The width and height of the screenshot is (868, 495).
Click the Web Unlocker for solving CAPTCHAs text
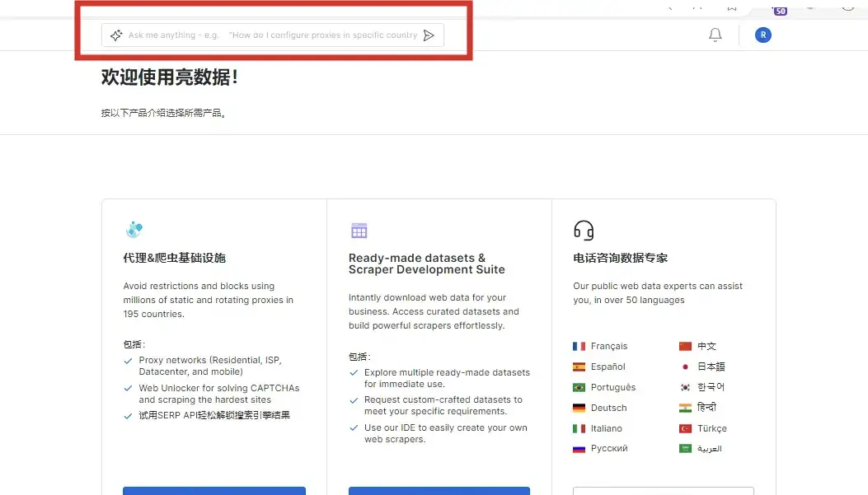click(x=219, y=394)
